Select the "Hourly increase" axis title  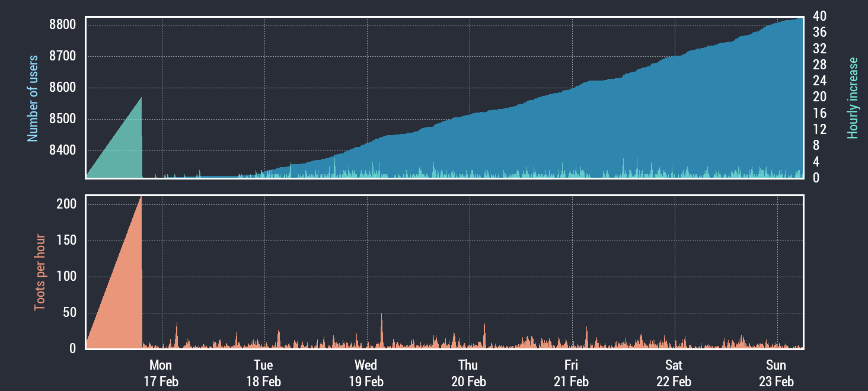point(853,98)
